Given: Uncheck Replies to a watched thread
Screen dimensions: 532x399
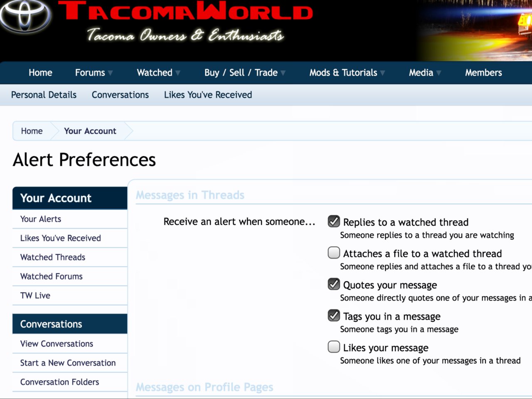Looking at the screenshot, I should tap(334, 221).
